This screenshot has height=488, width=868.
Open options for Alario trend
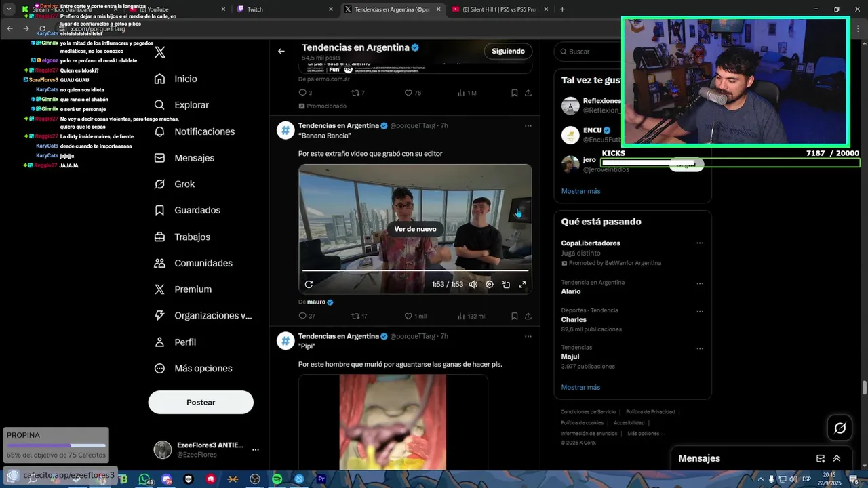(700, 283)
